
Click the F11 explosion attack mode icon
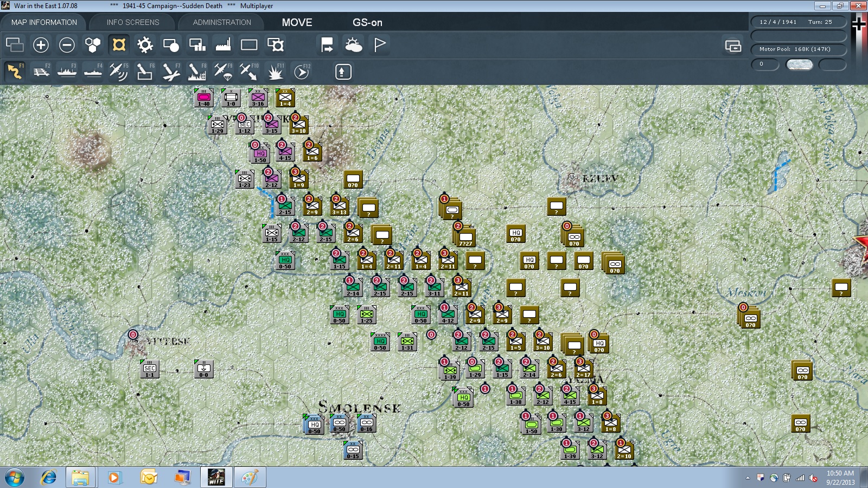[x=276, y=72]
